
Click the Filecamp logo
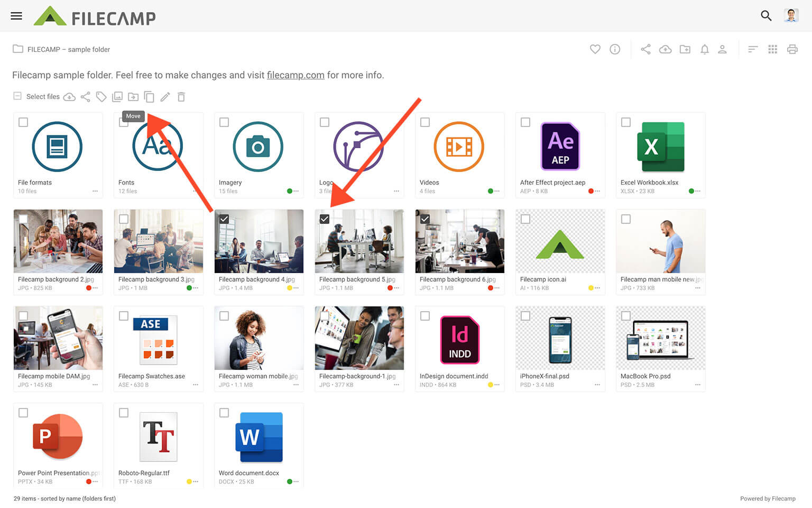click(95, 16)
